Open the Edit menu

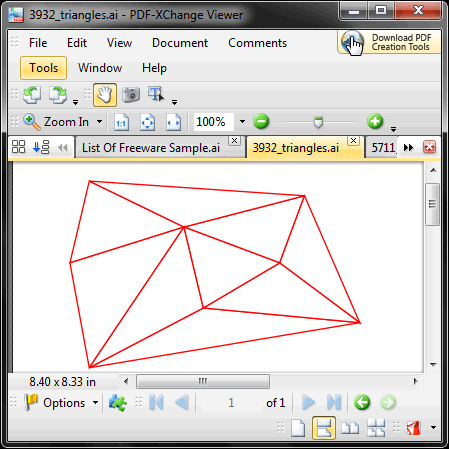pos(77,43)
